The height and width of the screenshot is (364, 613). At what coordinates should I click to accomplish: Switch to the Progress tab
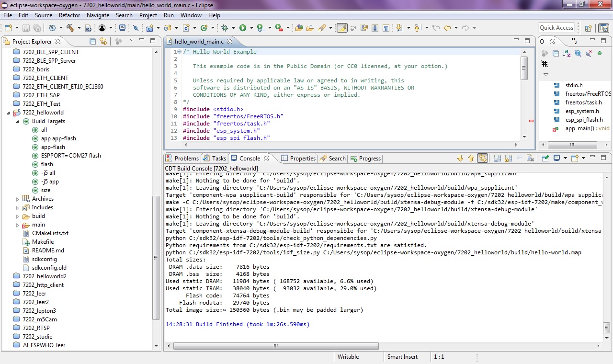click(366, 158)
